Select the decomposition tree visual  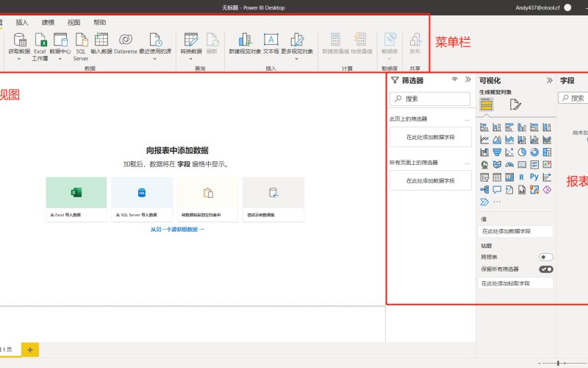[x=484, y=190]
